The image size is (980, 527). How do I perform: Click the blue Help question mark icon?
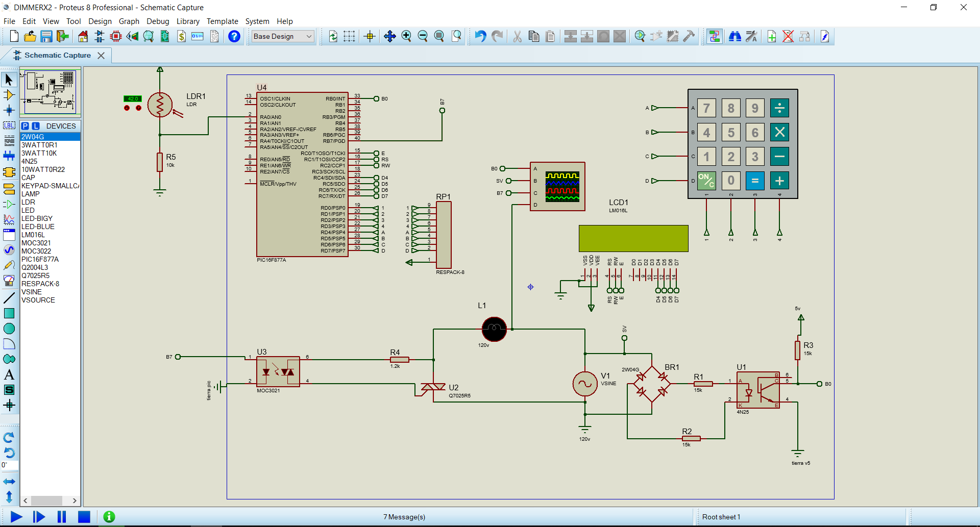(234, 36)
